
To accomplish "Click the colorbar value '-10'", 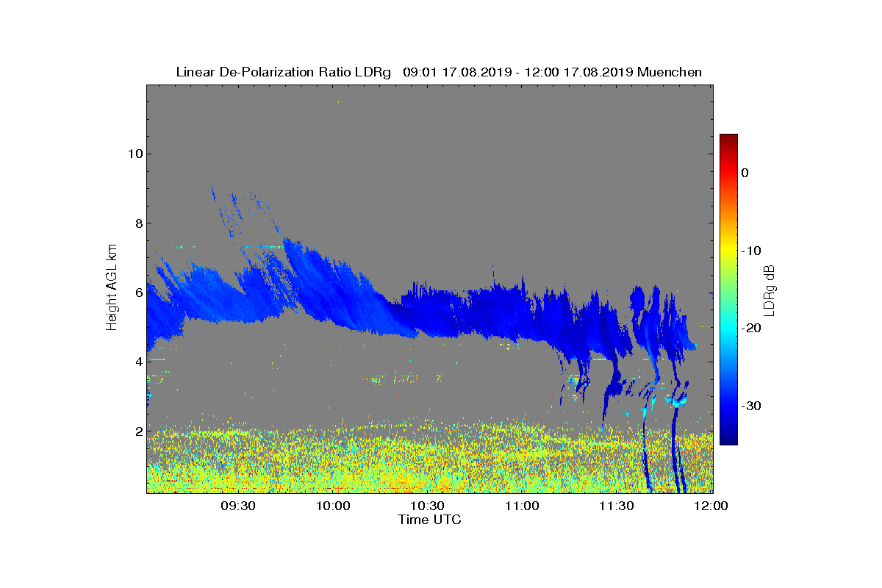I will (750, 251).
